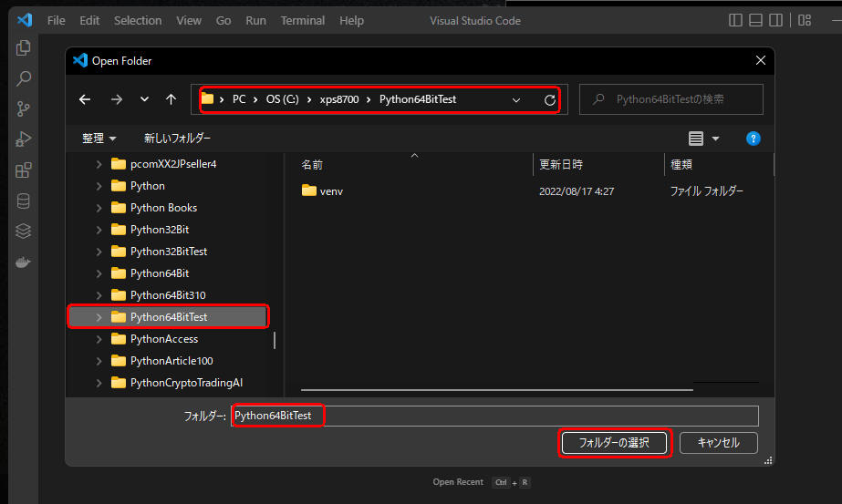This screenshot has height=504, width=842.
Task: Select PythonAccess in folder tree
Action: coord(164,339)
